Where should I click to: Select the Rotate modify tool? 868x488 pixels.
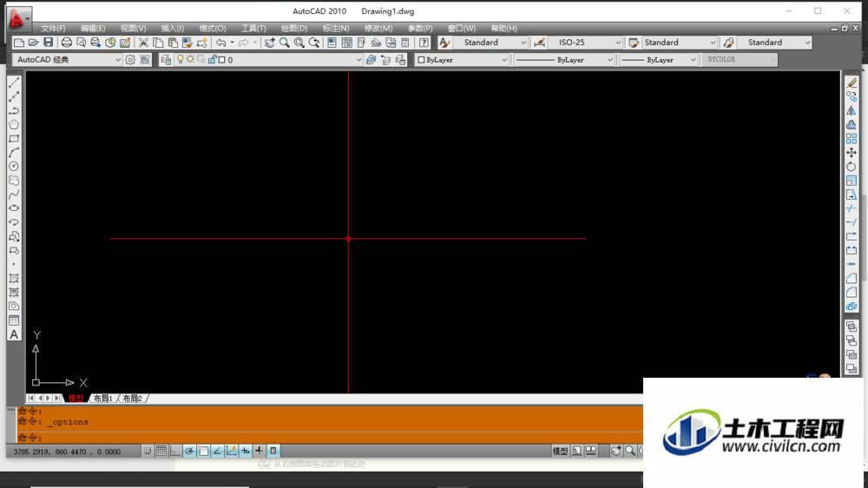tap(852, 166)
